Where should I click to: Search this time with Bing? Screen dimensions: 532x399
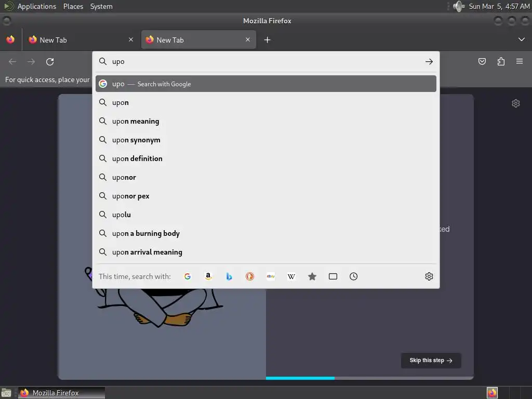229,276
